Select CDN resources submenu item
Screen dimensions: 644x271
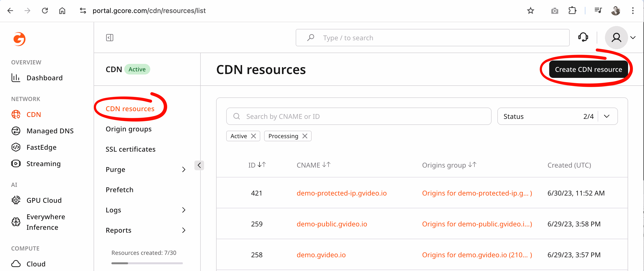130,108
